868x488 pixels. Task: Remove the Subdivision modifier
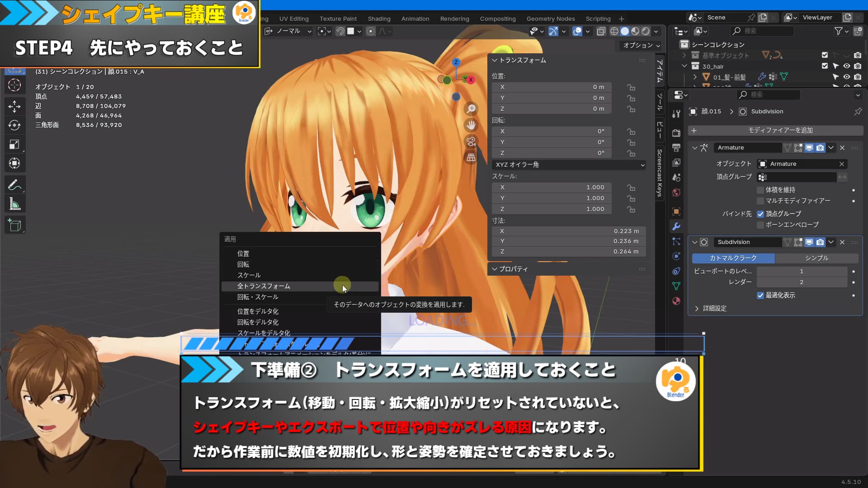coord(842,242)
